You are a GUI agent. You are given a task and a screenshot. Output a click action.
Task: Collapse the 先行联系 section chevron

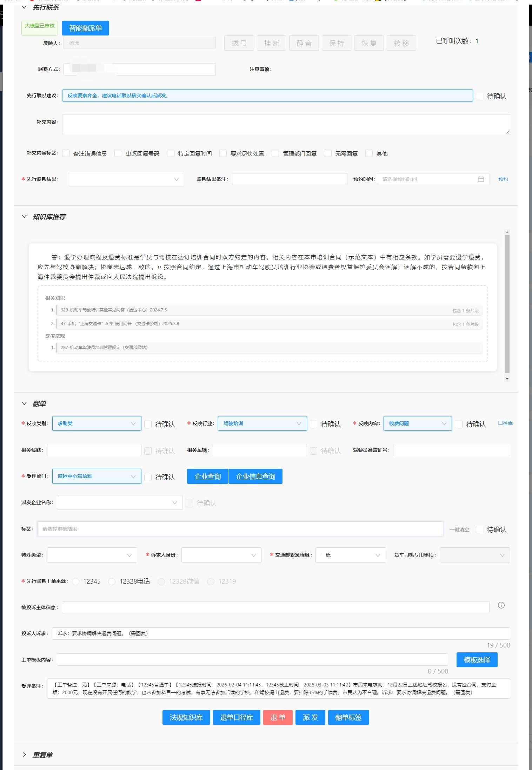[24, 7]
